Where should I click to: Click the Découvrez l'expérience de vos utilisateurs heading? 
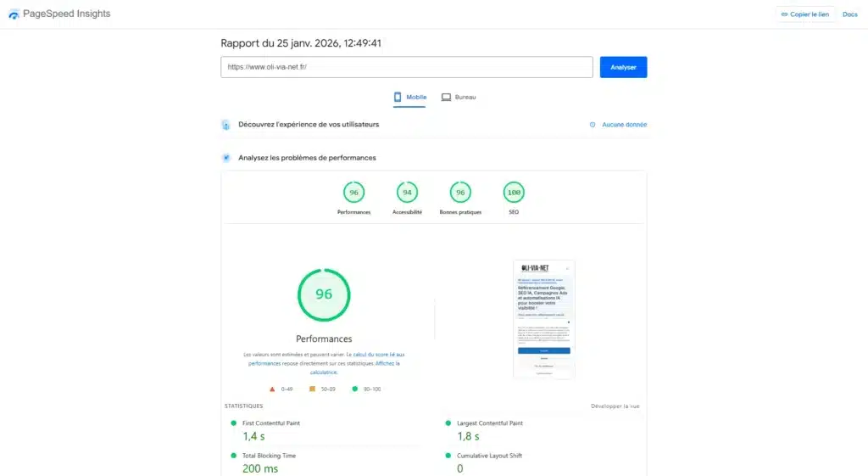309,125
